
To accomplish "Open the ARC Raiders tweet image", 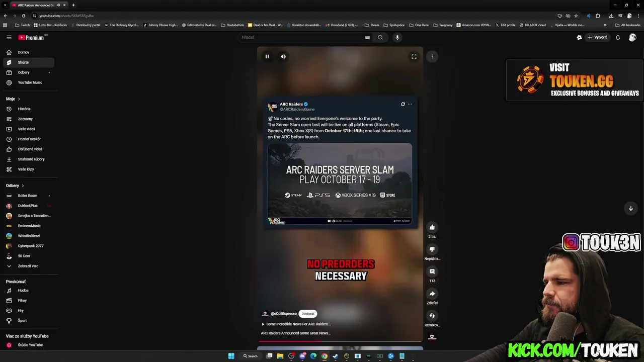I will click(340, 184).
